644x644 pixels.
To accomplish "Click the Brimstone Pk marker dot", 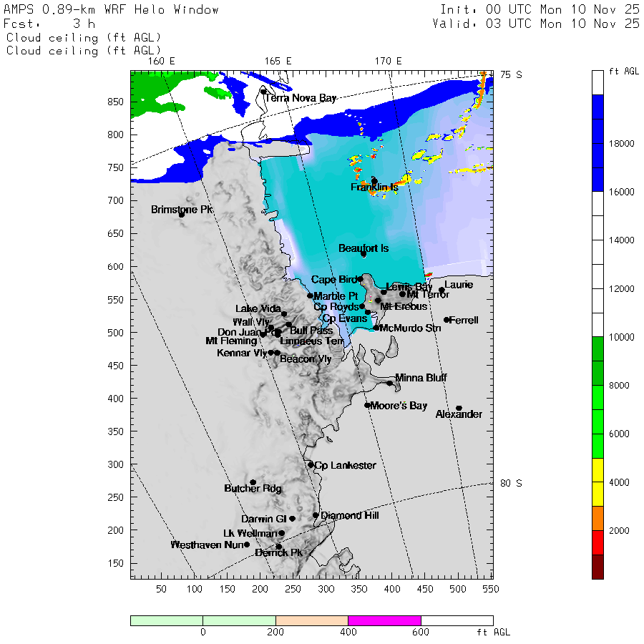I will pyautogui.click(x=182, y=215).
